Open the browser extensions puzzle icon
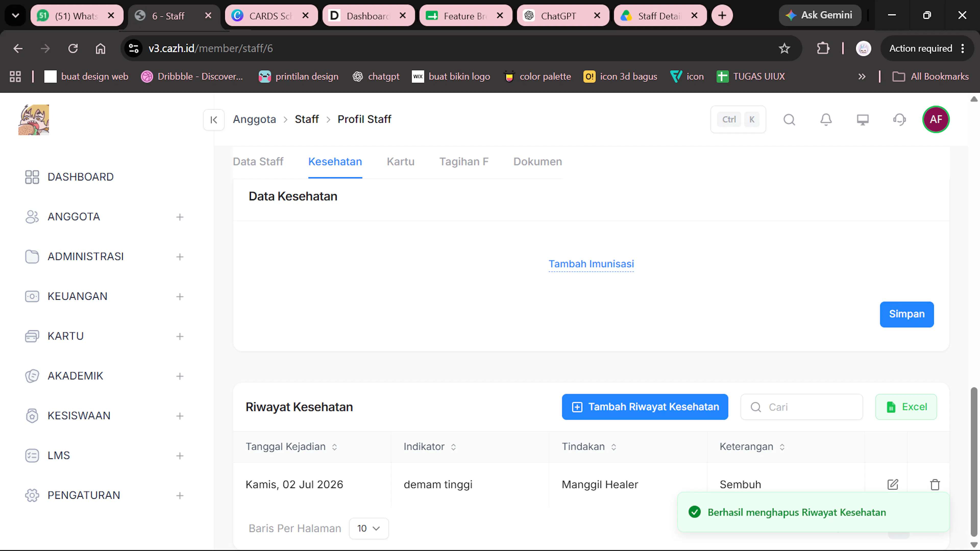Screen dimensions: 980x551 [x=823, y=48]
